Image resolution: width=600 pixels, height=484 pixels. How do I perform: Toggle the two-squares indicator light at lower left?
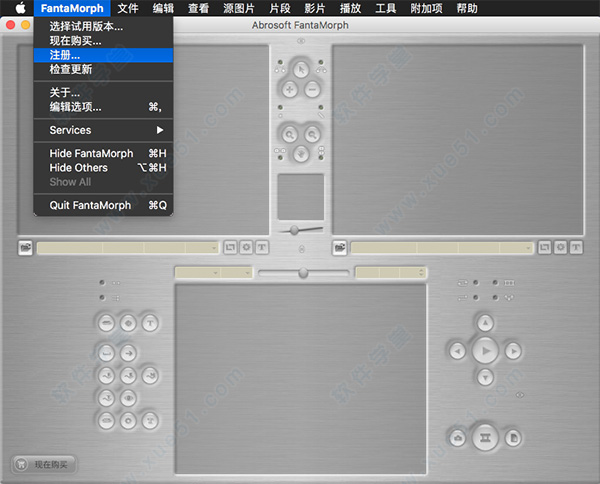pyautogui.click(x=102, y=283)
